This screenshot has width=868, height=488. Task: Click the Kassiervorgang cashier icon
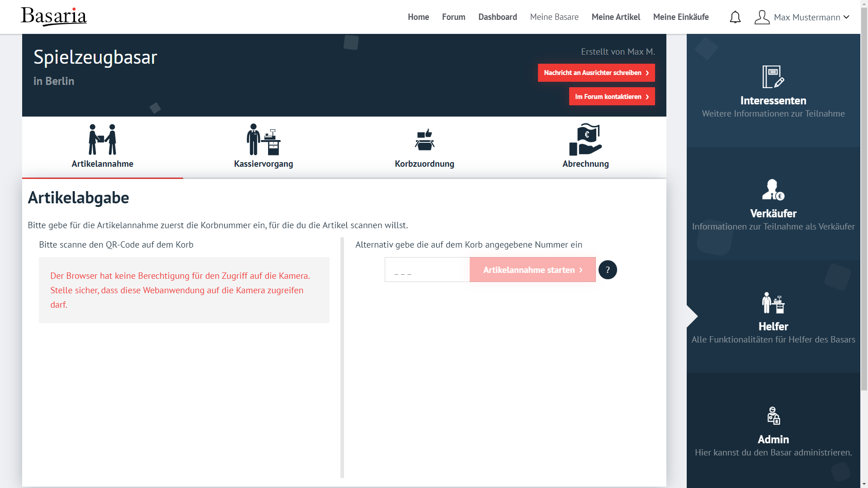tap(264, 139)
